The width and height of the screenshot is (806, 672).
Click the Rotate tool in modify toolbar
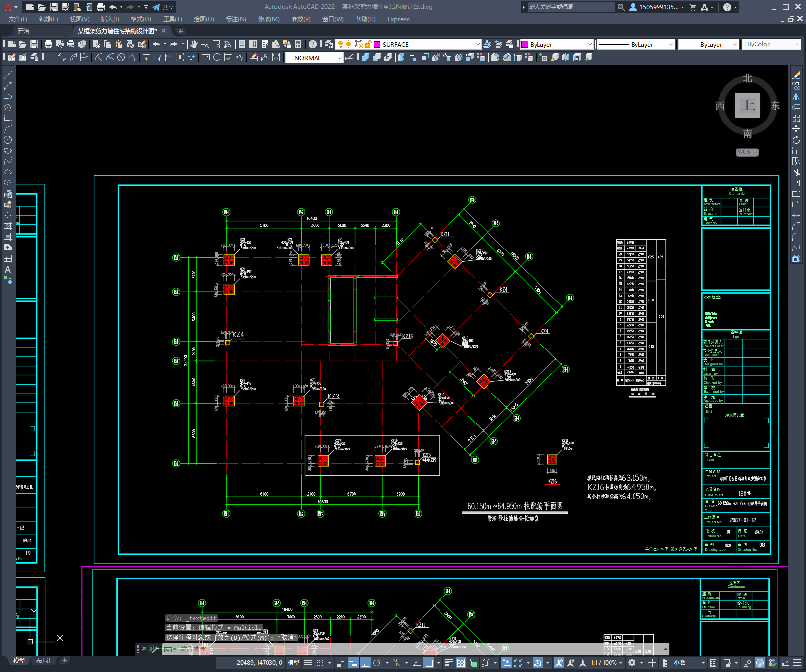coord(796,140)
